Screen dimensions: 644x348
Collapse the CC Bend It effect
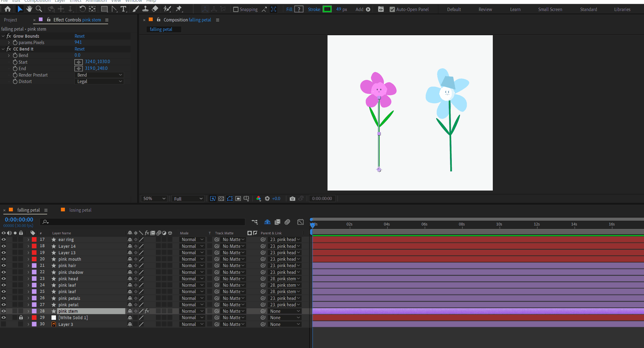coord(3,49)
